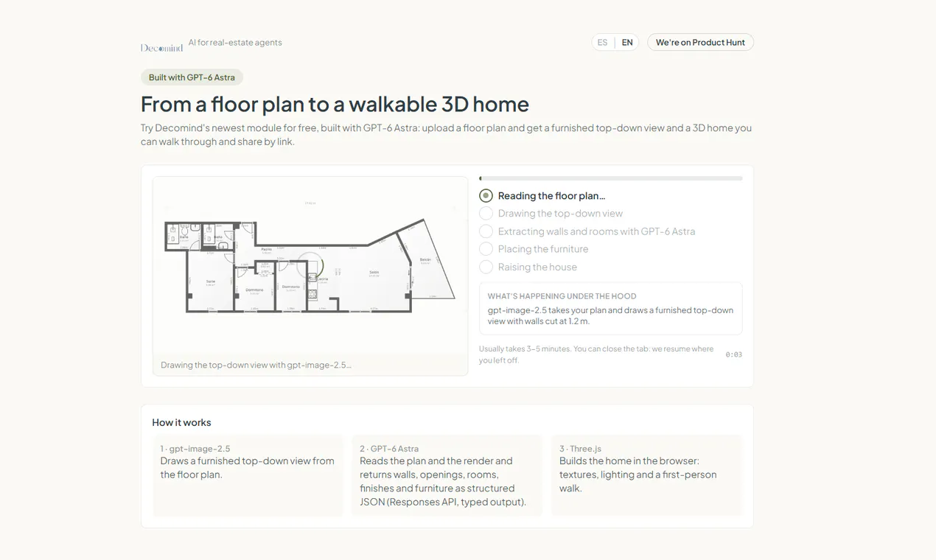Open the We're on Product Hunt link
936x560 pixels.
pyautogui.click(x=700, y=43)
